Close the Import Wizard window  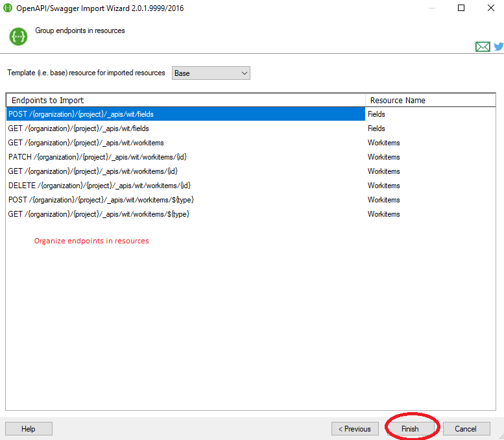490,8
